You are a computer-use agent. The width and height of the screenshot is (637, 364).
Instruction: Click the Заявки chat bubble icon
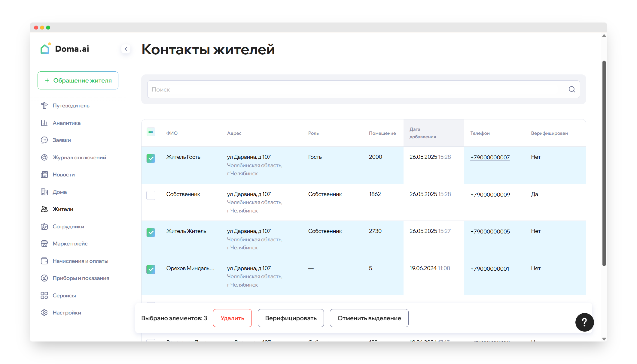point(44,140)
